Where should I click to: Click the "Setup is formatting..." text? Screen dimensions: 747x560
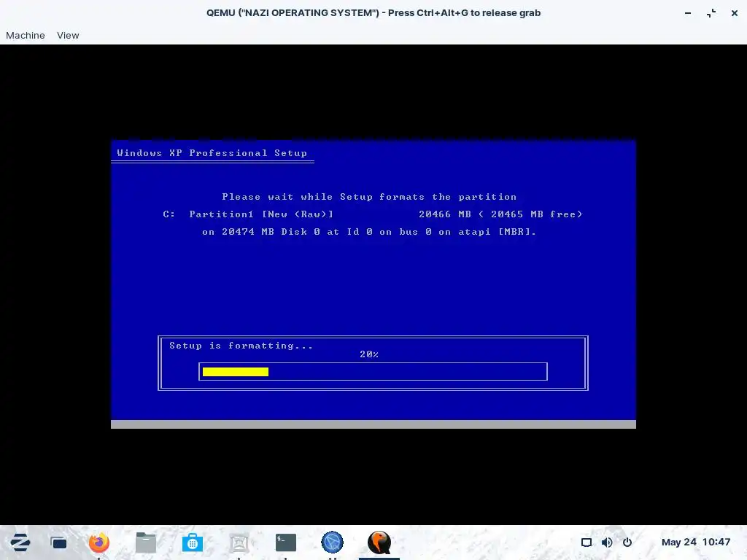point(241,346)
